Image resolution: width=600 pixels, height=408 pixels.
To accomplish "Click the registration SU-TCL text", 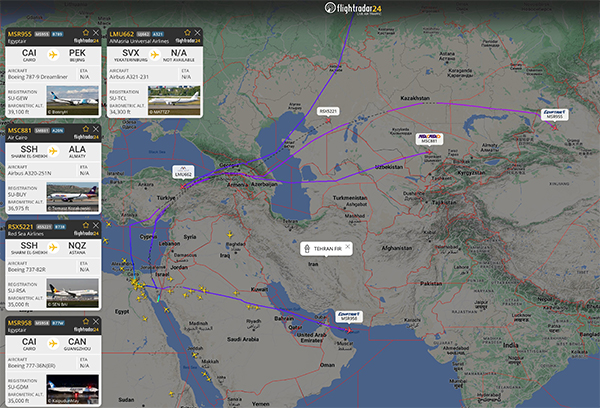I will (118, 98).
